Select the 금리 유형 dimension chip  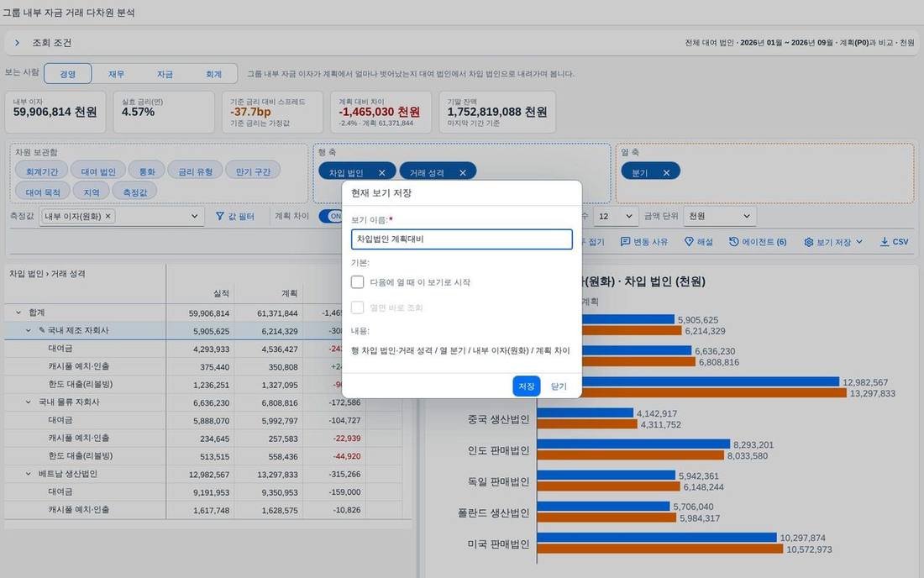click(x=195, y=171)
